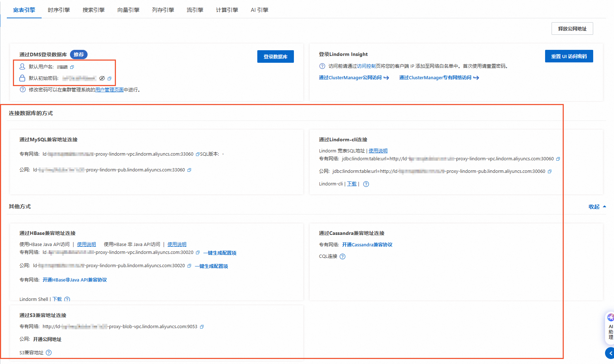Toggle password visibility eye icon
614x364 pixels.
(x=102, y=78)
